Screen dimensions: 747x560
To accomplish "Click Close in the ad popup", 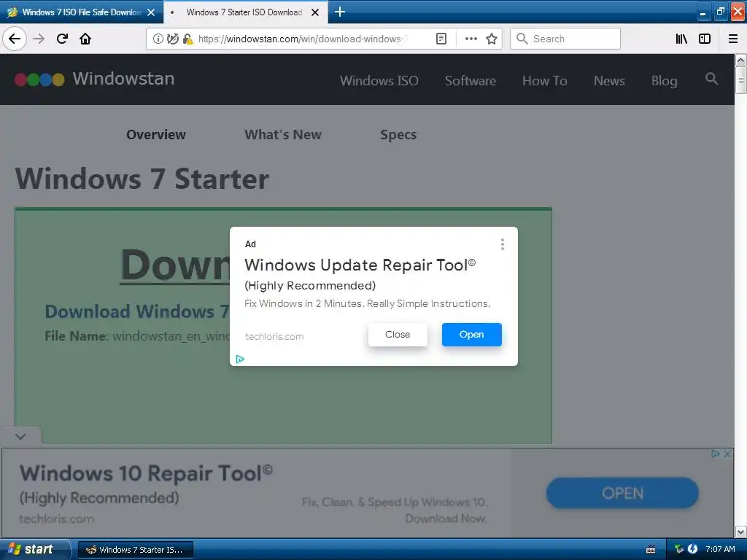I will pyautogui.click(x=398, y=334).
